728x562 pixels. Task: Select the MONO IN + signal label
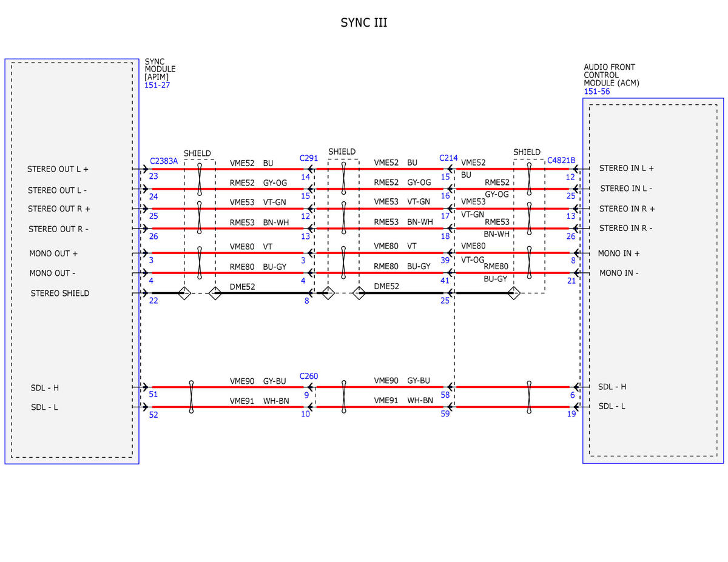pyautogui.click(x=619, y=253)
